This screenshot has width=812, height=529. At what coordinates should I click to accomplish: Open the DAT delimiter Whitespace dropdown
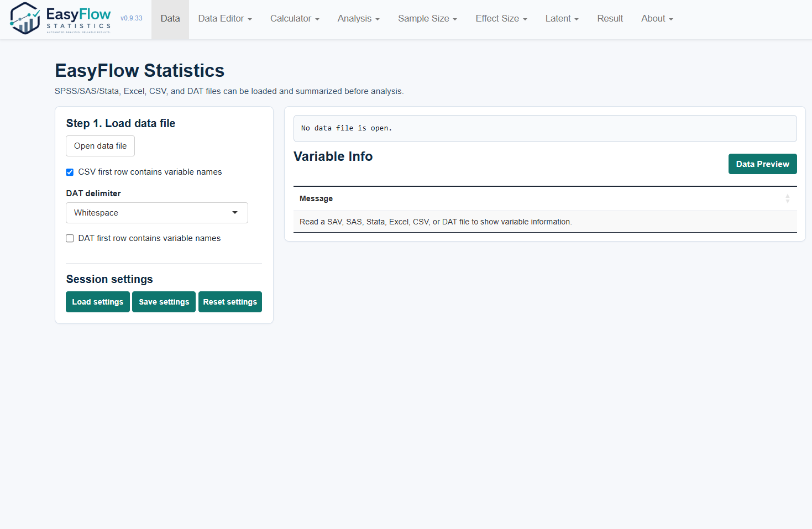coord(157,213)
